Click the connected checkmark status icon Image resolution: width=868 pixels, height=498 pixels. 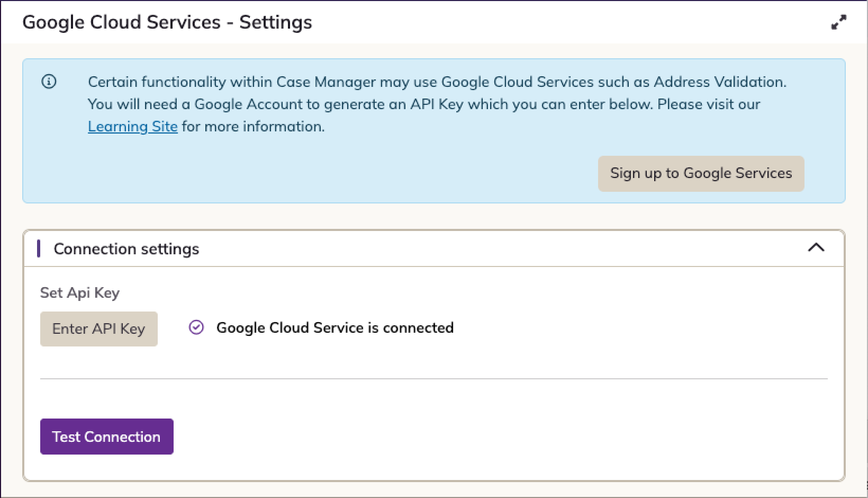click(196, 328)
